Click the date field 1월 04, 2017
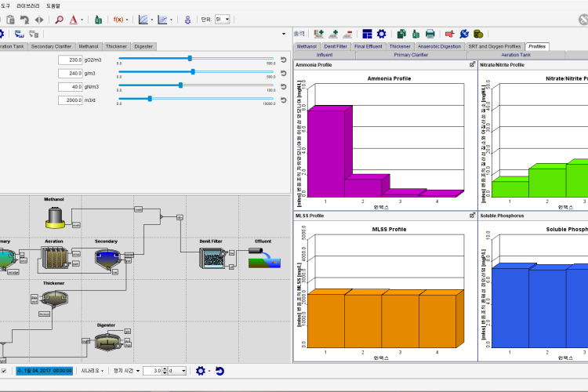Screen dimensions: 588x392 click(x=44, y=371)
